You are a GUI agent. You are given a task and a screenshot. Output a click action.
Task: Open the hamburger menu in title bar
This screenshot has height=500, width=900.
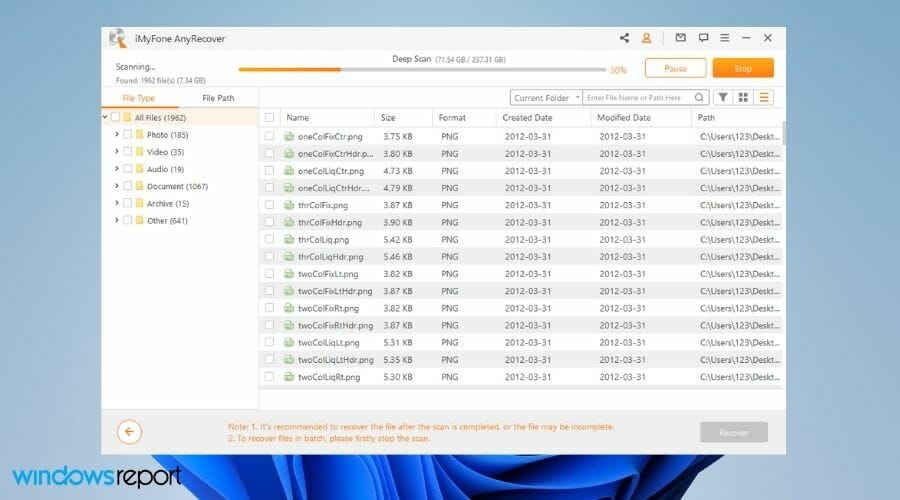725,38
